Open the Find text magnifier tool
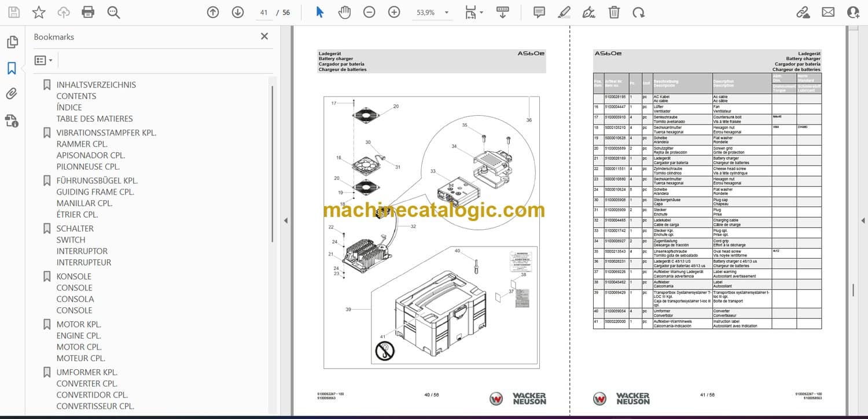868x419 pixels. (x=113, y=12)
